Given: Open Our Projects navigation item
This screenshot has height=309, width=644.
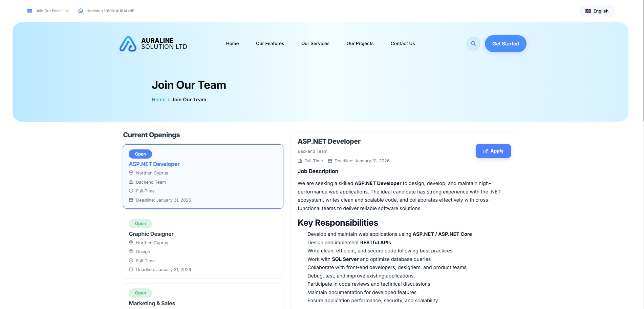Looking at the screenshot, I should (x=360, y=44).
